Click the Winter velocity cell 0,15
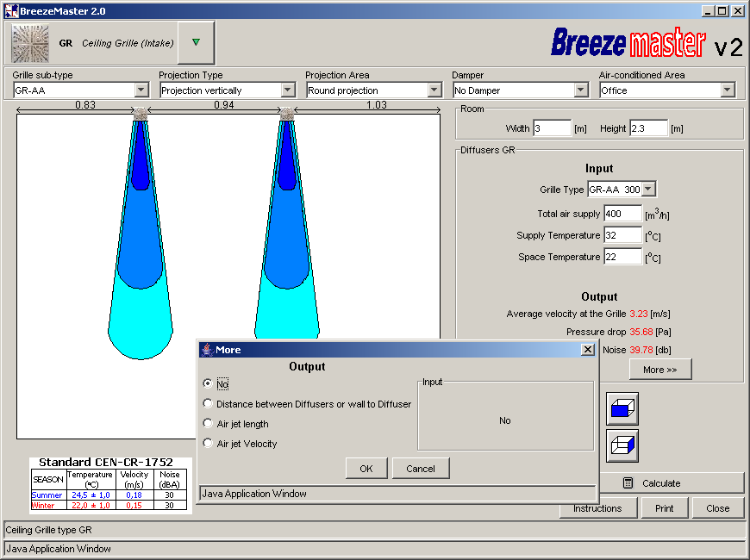 point(134,505)
